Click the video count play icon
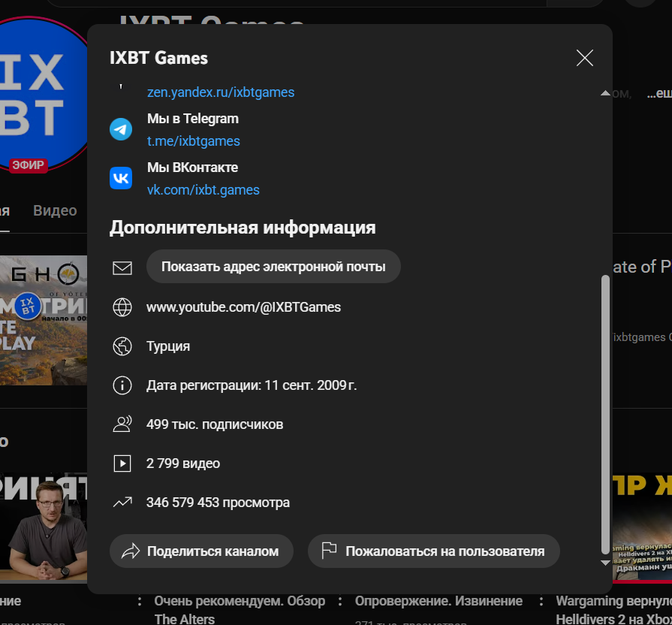672x625 pixels. click(x=122, y=463)
